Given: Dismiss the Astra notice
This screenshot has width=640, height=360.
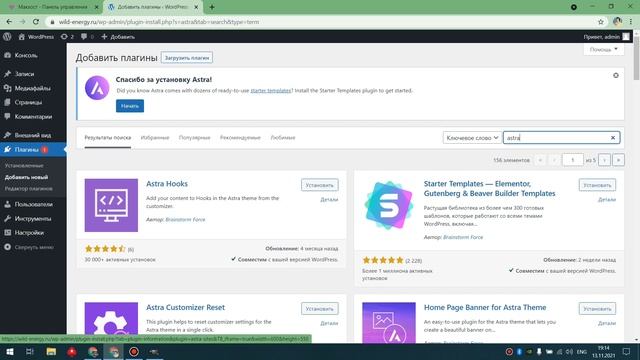Looking at the screenshot, I should click(x=616, y=76).
